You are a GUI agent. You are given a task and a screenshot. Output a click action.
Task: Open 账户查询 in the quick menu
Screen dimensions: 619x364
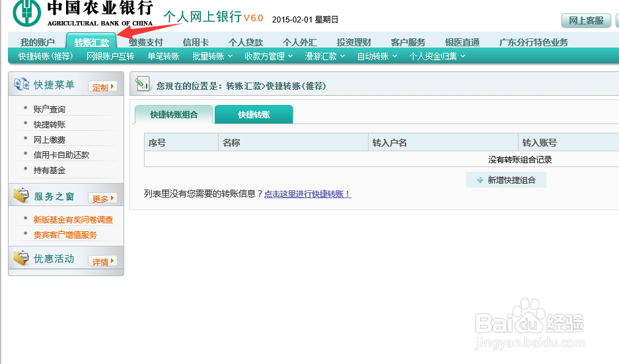point(50,110)
